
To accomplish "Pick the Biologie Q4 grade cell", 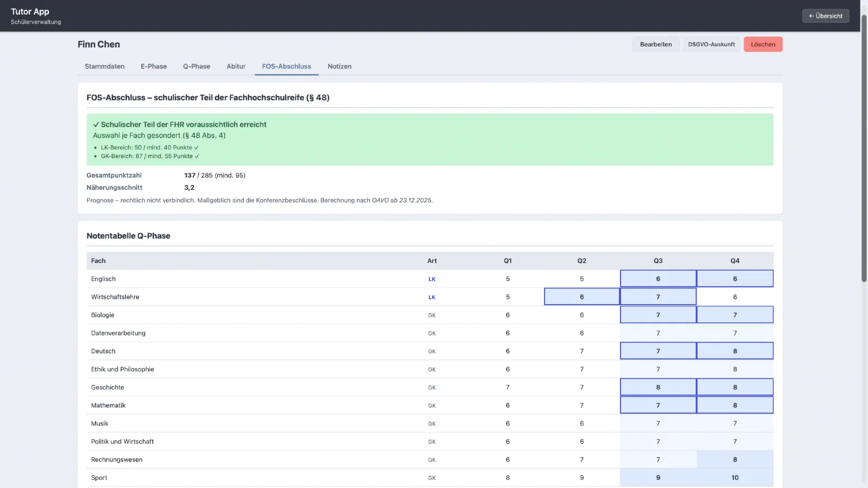I will click(735, 315).
